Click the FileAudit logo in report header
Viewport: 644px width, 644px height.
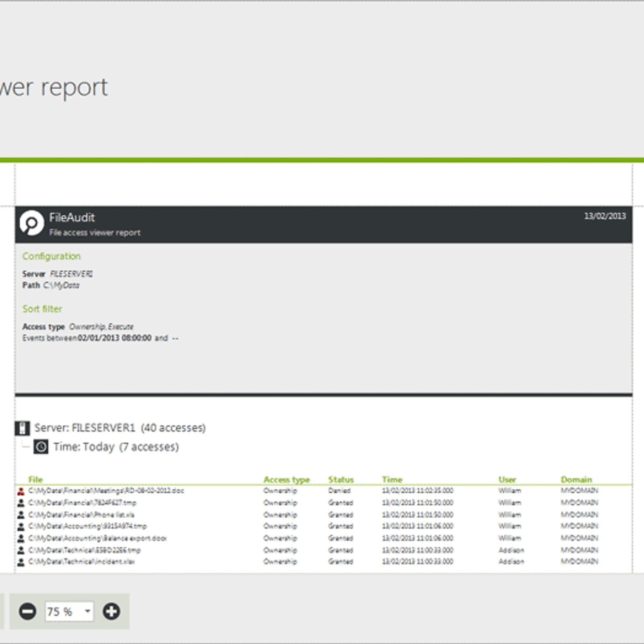click(31, 223)
